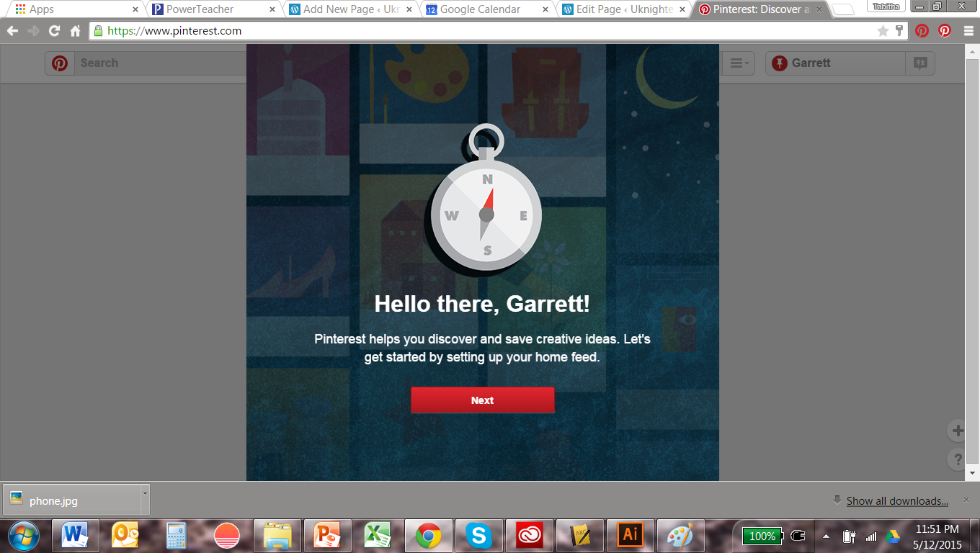Show hidden system tray icons arrow
Screen dimensions: 980x553
(827, 536)
